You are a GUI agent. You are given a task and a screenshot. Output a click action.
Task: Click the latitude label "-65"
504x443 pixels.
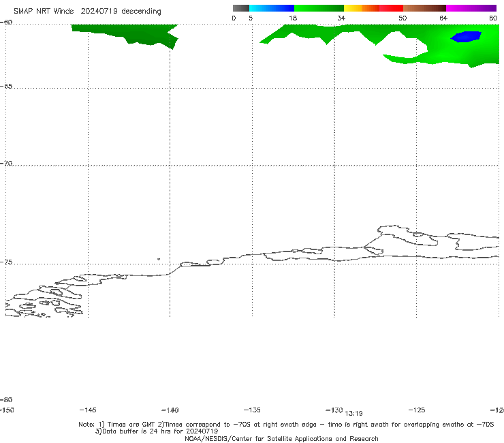coord(6,87)
